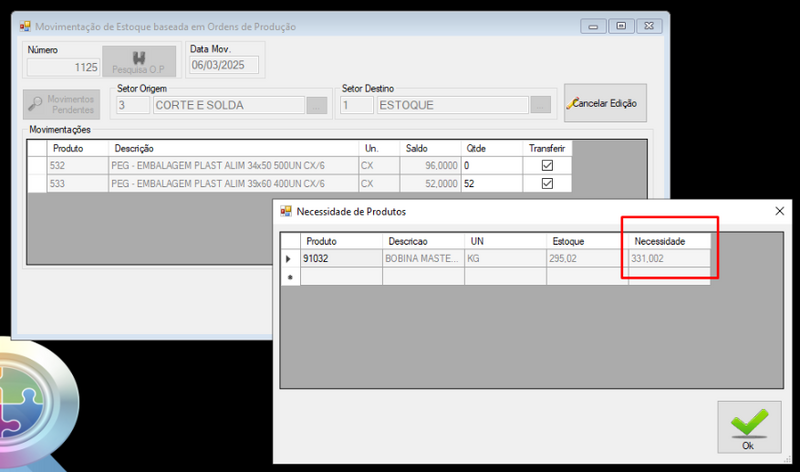
Task: Click description PEG - EMBALAGEM 34x50 row
Action: [x=233, y=166]
